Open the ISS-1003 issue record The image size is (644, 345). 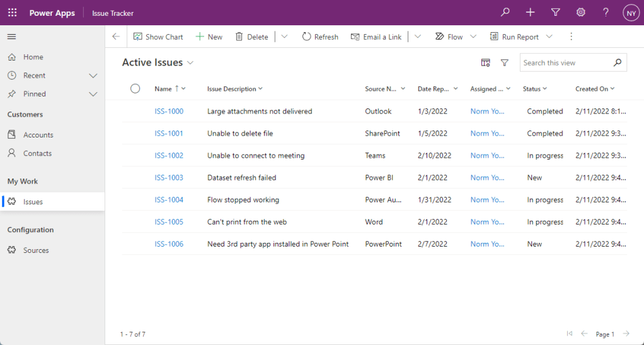pyautogui.click(x=169, y=178)
